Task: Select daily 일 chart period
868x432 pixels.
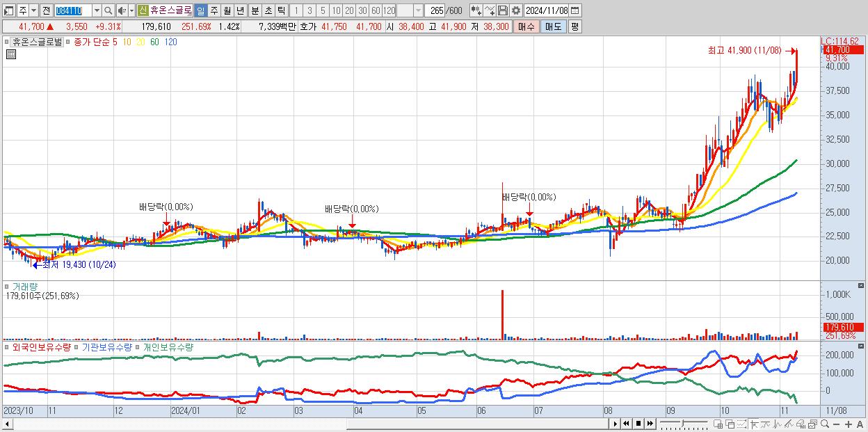Action: (200, 10)
